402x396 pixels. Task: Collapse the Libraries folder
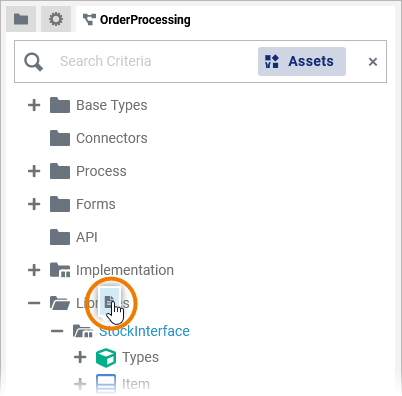(x=34, y=303)
